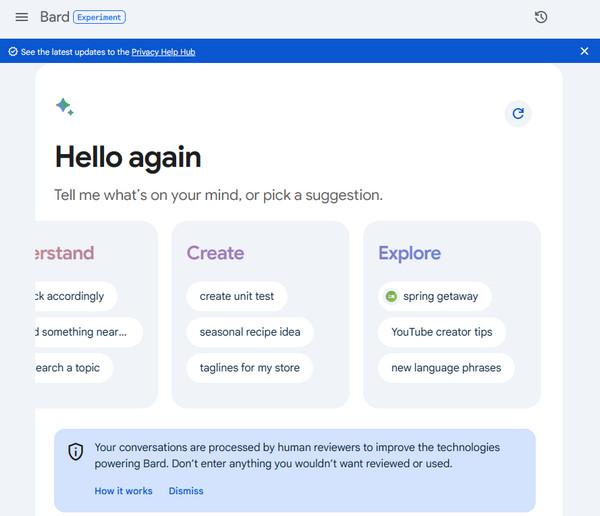Click the 'Explore' card heading

click(x=409, y=253)
